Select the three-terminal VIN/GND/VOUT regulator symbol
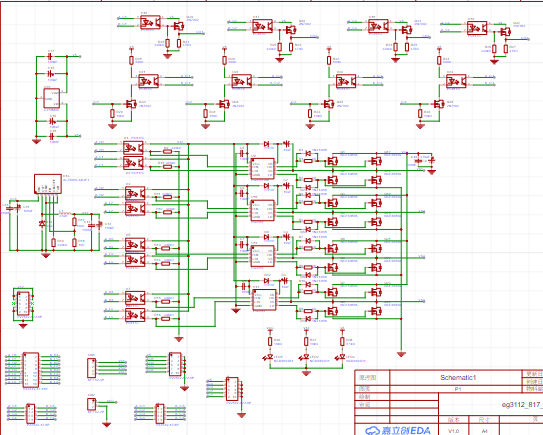 coord(52,98)
